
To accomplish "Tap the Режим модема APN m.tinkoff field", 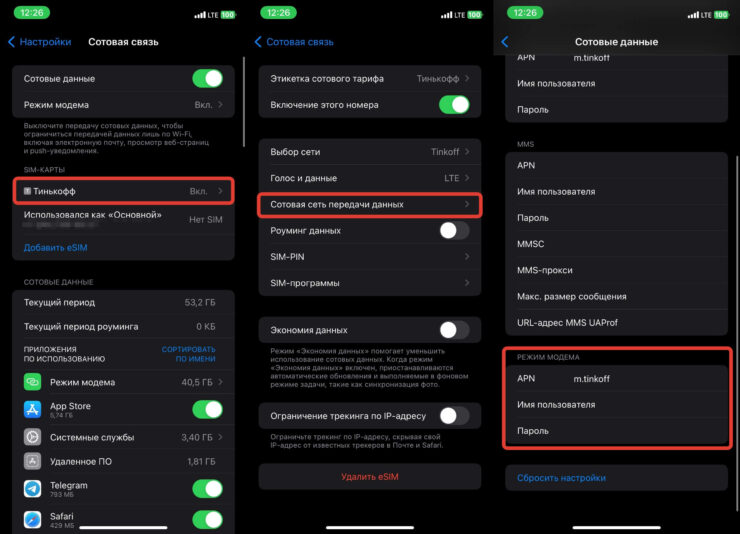I will tap(616, 378).
